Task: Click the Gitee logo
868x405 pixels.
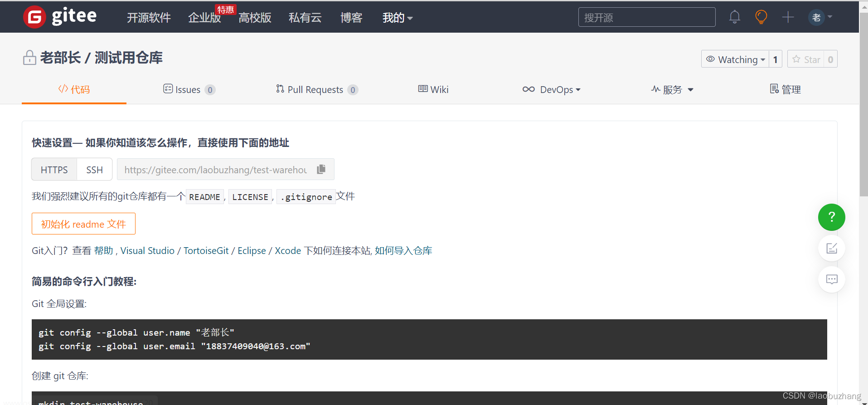Action: tap(60, 17)
